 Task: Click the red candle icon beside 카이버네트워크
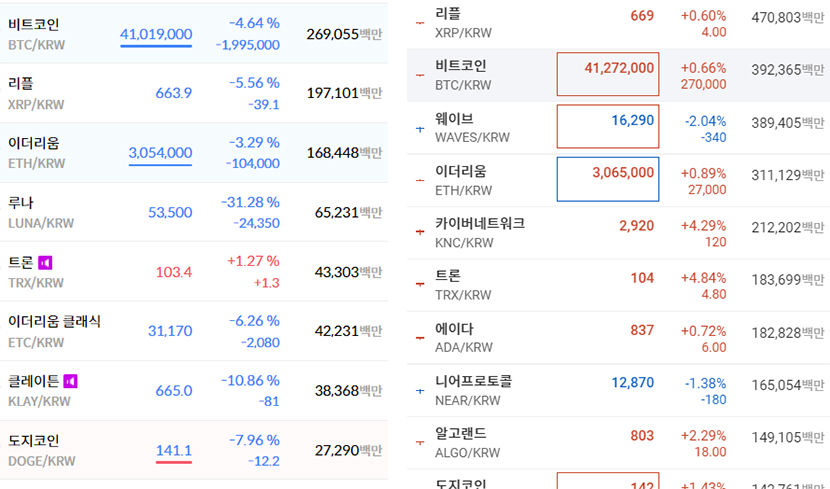pos(420,233)
